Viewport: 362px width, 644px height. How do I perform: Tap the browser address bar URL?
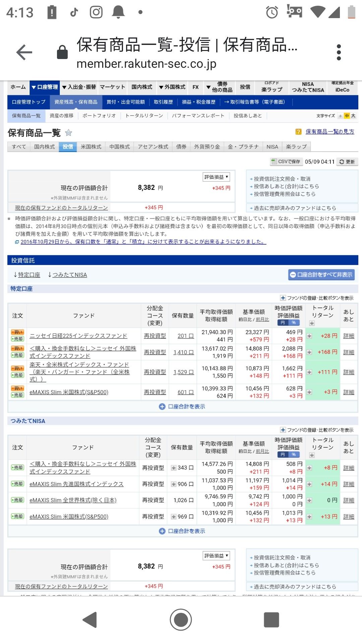(146, 64)
